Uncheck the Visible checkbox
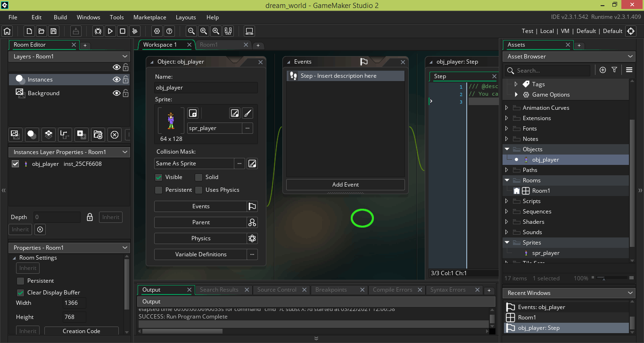The width and height of the screenshot is (644, 343). click(159, 177)
